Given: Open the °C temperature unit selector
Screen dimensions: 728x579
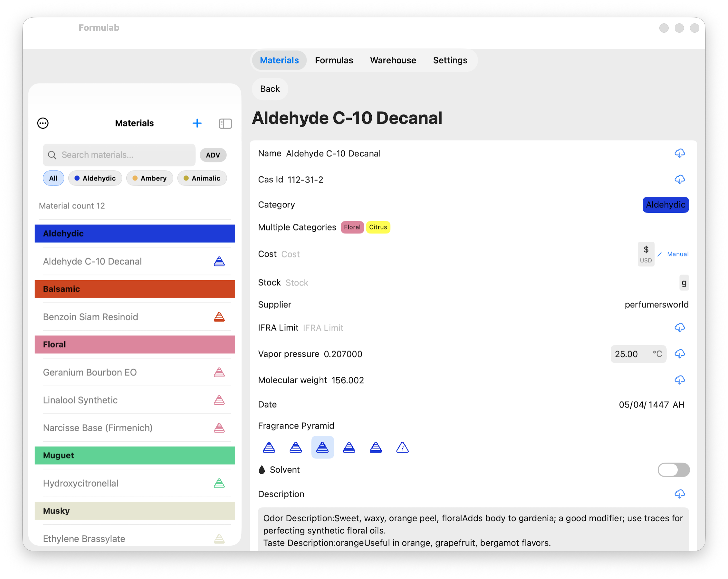Looking at the screenshot, I should coord(657,354).
